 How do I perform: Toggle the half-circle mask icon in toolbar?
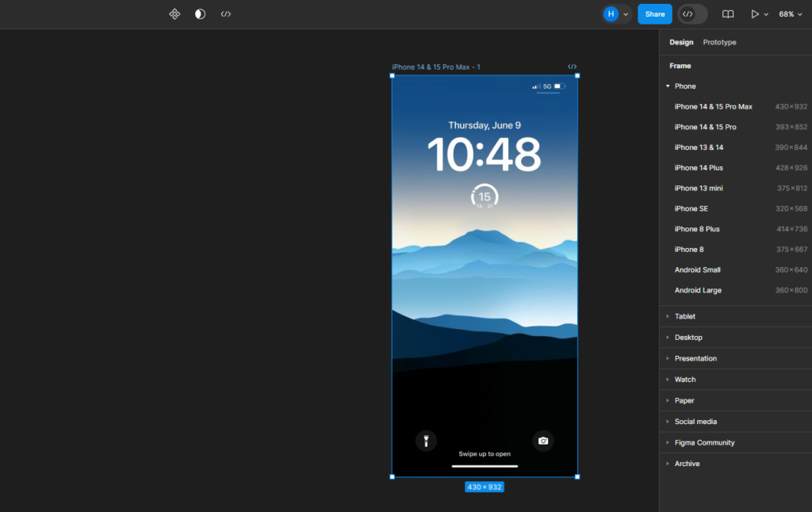(x=200, y=14)
